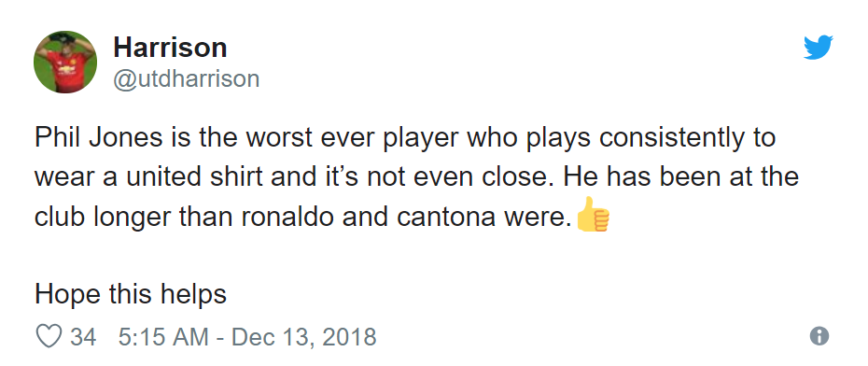Click the word "consistently" in the tweet
The width and height of the screenshot is (868, 366).
tap(672, 139)
